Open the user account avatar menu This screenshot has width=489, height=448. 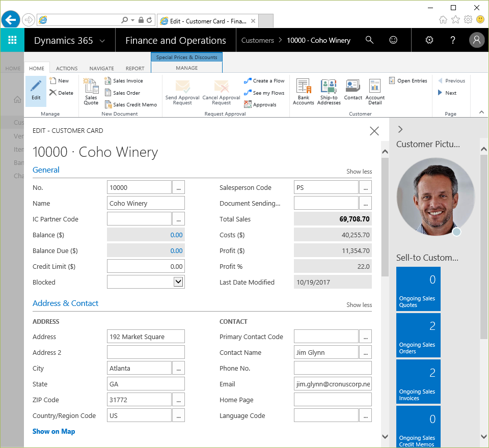477,40
